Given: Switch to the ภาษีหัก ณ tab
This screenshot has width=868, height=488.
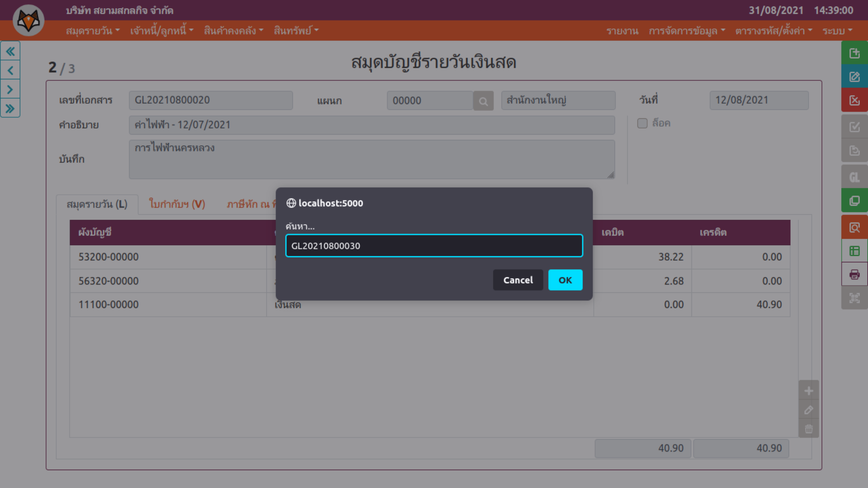Looking at the screenshot, I should [251, 204].
